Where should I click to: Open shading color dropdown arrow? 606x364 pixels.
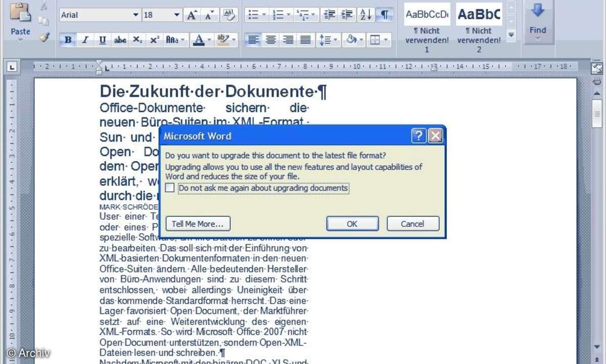coord(362,40)
